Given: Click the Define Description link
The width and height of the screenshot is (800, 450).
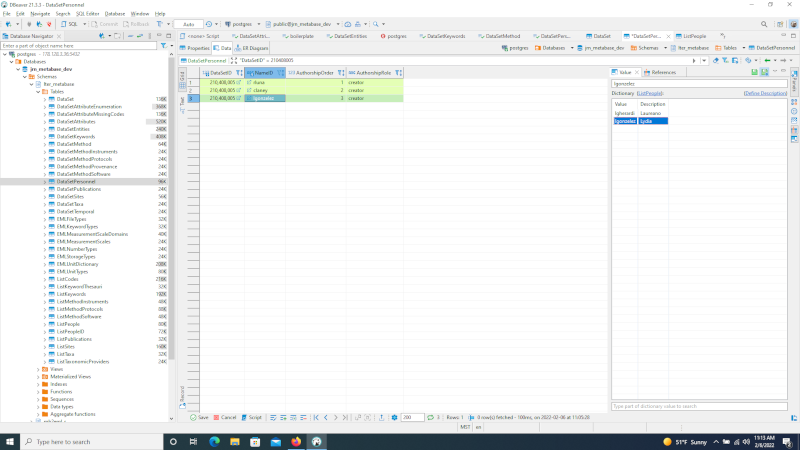Looking at the screenshot, I should [x=765, y=93].
